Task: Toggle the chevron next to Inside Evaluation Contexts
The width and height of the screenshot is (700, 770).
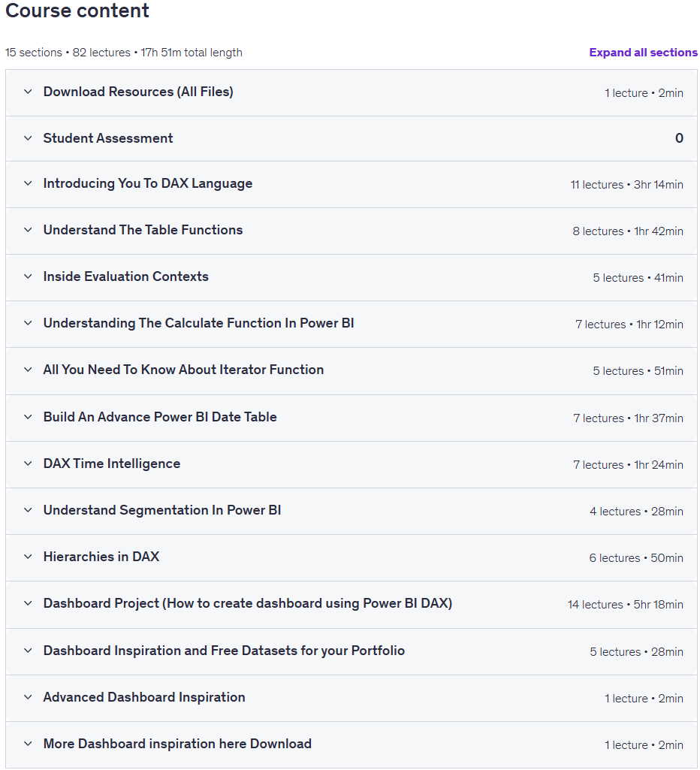Action: pos(28,276)
